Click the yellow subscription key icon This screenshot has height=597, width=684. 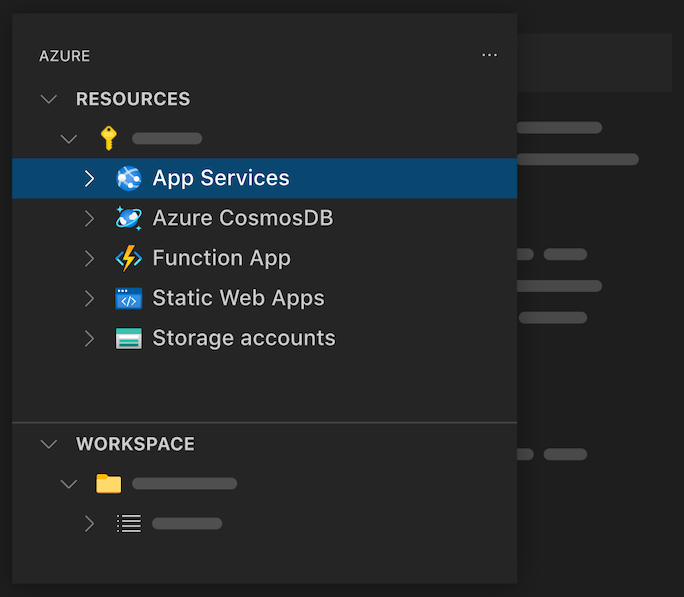point(109,139)
